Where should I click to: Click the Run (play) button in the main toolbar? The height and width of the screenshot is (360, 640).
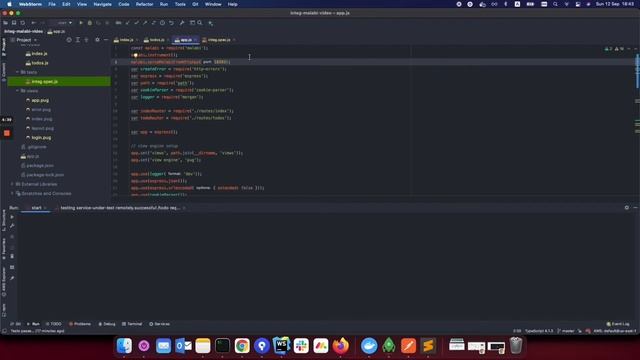tap(81, 23)
